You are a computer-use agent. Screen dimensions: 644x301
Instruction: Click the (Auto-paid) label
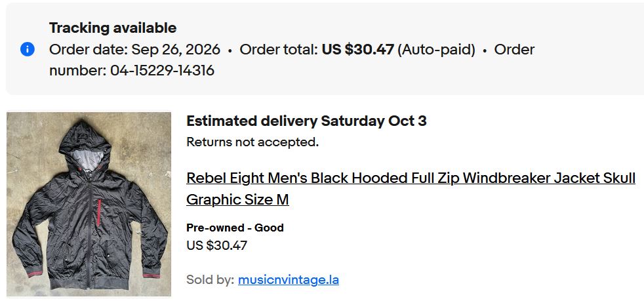coord(436,50)
